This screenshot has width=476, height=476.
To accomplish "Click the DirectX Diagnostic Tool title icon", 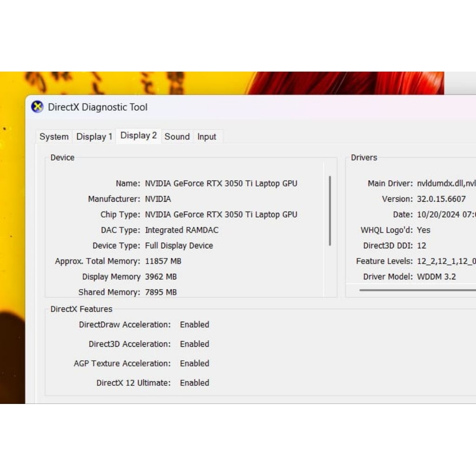I will click(x=37, y=107).
